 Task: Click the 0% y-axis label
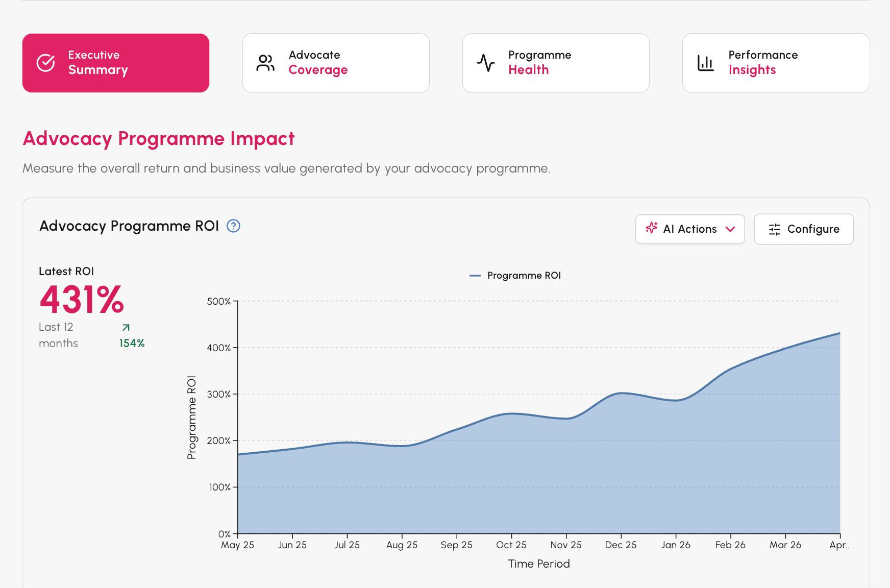coord(225,534)
